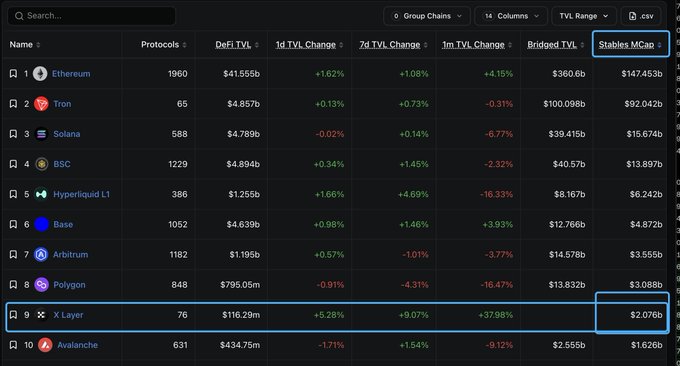
Task: Download the table as .csv
Action: point(641,16)
